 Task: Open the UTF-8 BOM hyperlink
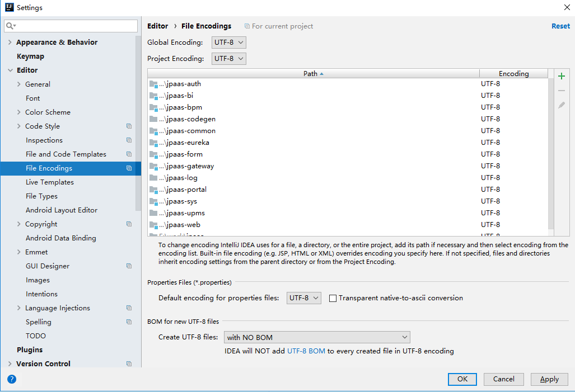306,351
